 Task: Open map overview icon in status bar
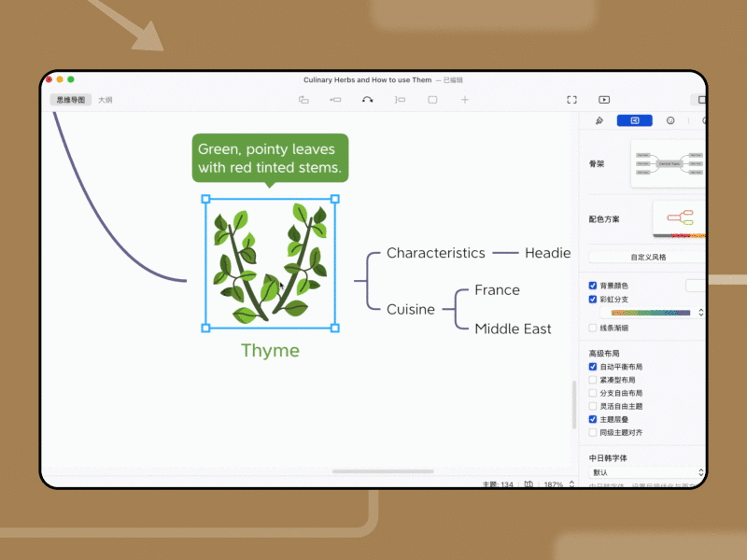point(528,484)
